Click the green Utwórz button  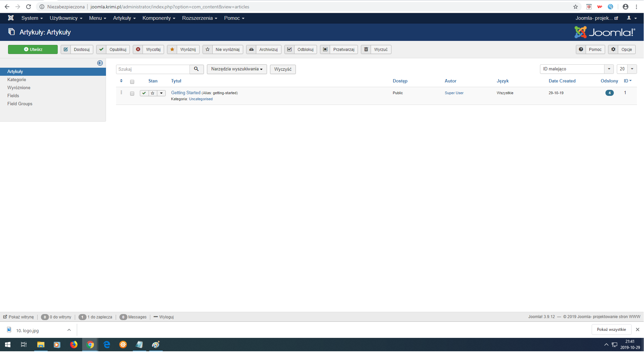[33, 50]
